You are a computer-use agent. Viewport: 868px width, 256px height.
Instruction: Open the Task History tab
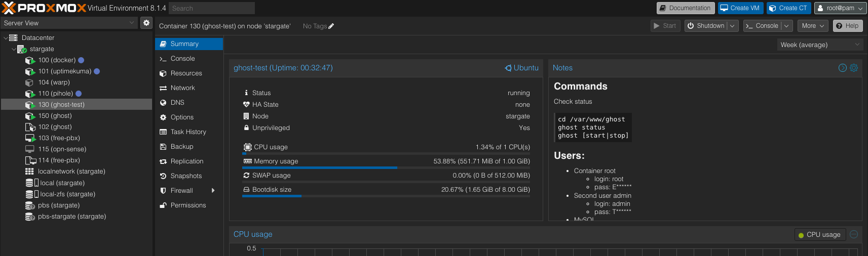[x=188, y=132]
